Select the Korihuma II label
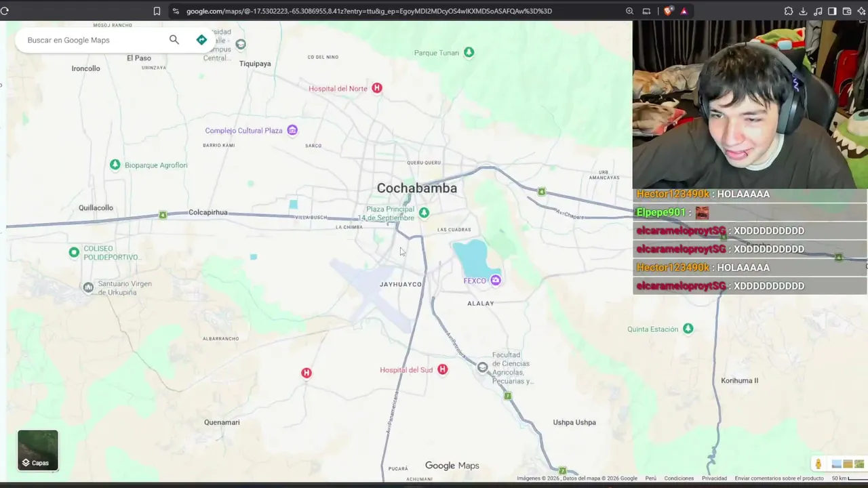The image size is (868, 488). coord(739,380)
